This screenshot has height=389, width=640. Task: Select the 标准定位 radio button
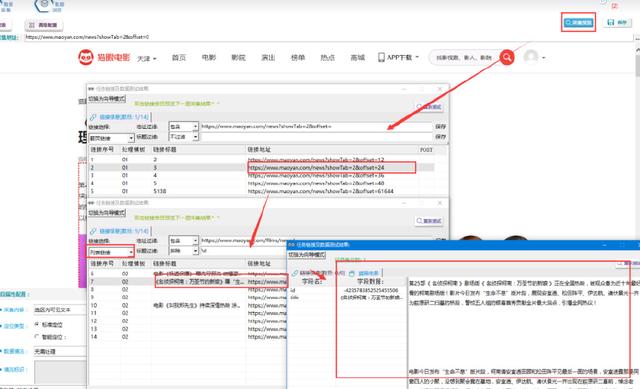point(37,324)
